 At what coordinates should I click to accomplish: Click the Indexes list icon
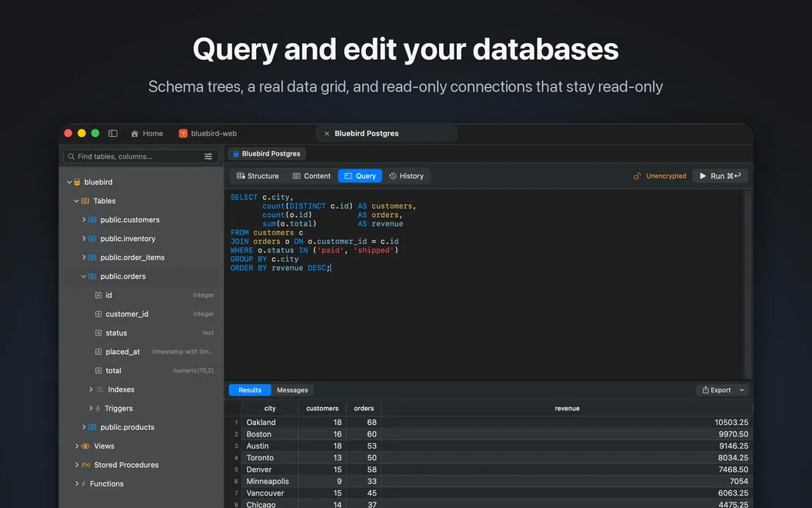coord(99,389)
